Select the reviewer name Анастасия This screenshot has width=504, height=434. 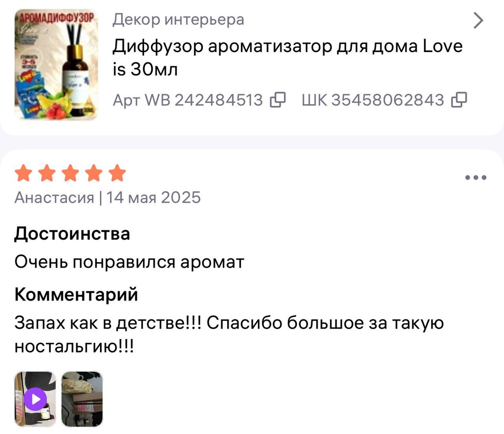(54, 197)
